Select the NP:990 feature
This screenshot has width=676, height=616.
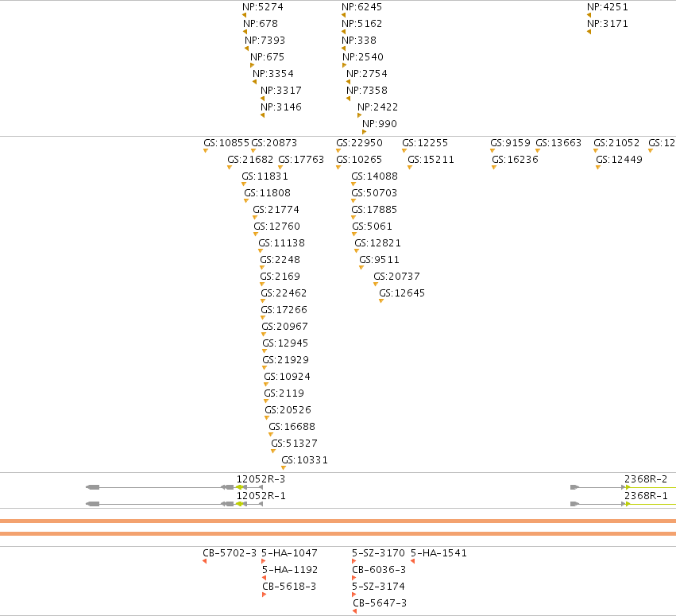point(380,124)
